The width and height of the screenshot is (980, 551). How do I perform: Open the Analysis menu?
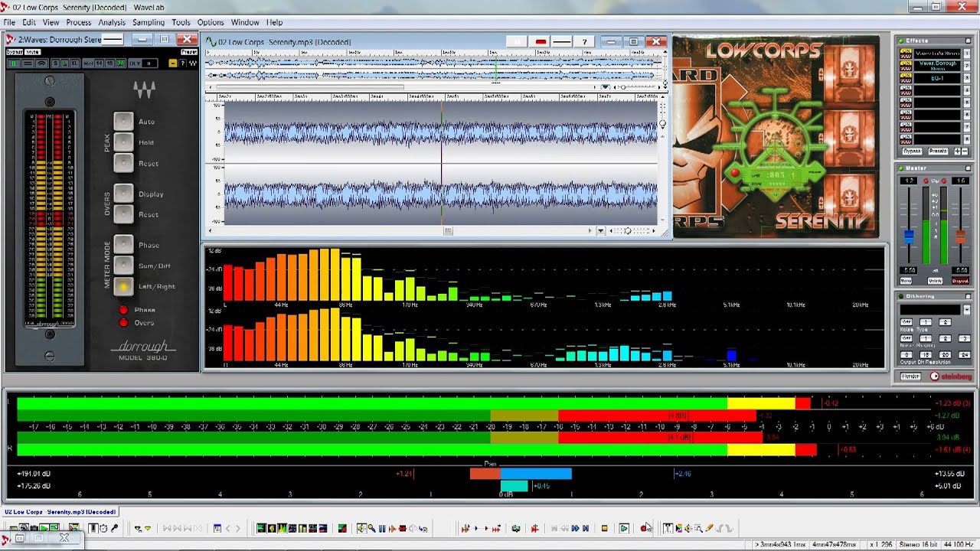click(x=112, y=22)
